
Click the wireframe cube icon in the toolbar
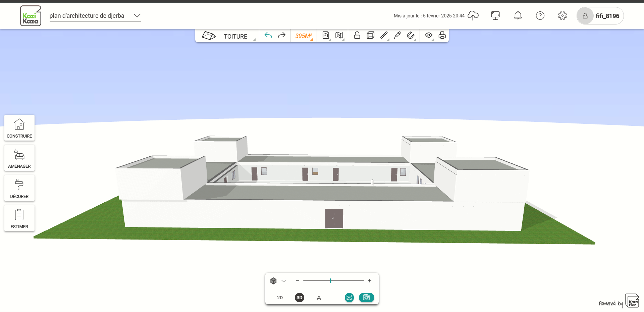pyautogui.click(x=371, y=36)
